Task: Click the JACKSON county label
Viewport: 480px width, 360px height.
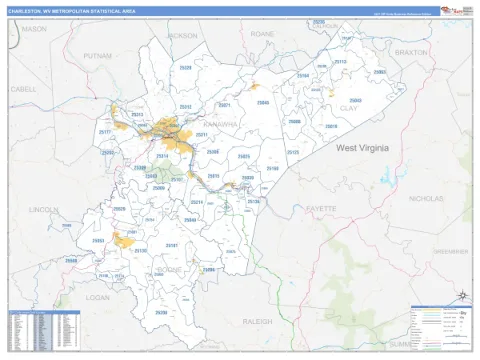Action: click(x=182, y=36)
